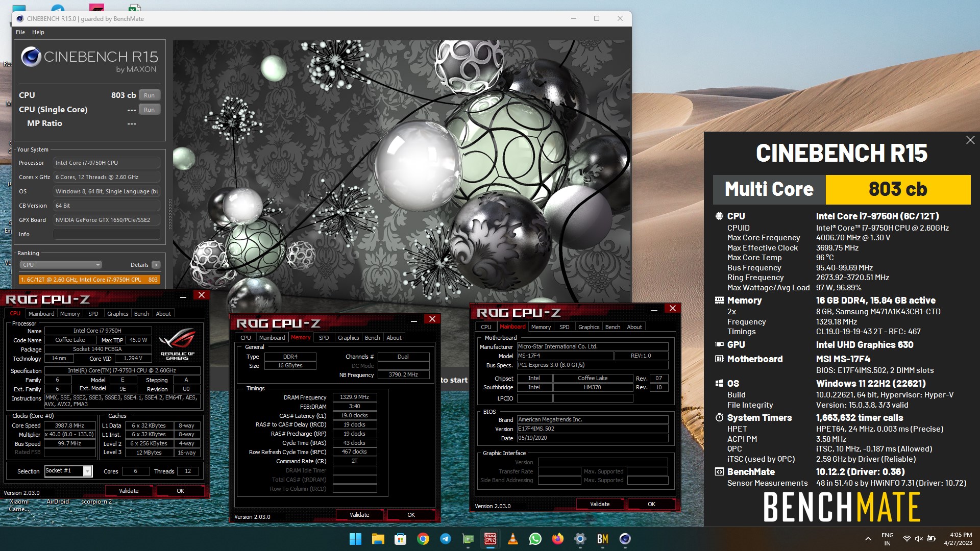Click the yellow 803 cb score box
This screenshot has height=551, width=980.
pos(898,189)
